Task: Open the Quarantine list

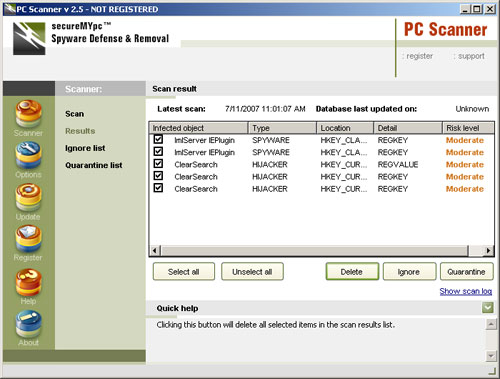Action: tap(94, 165)
